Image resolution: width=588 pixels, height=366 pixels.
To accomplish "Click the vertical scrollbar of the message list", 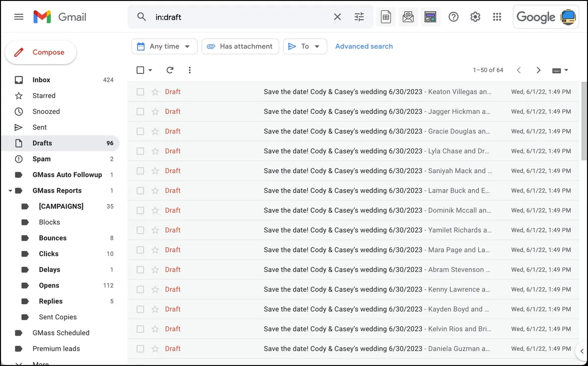I will click(584, 121).
